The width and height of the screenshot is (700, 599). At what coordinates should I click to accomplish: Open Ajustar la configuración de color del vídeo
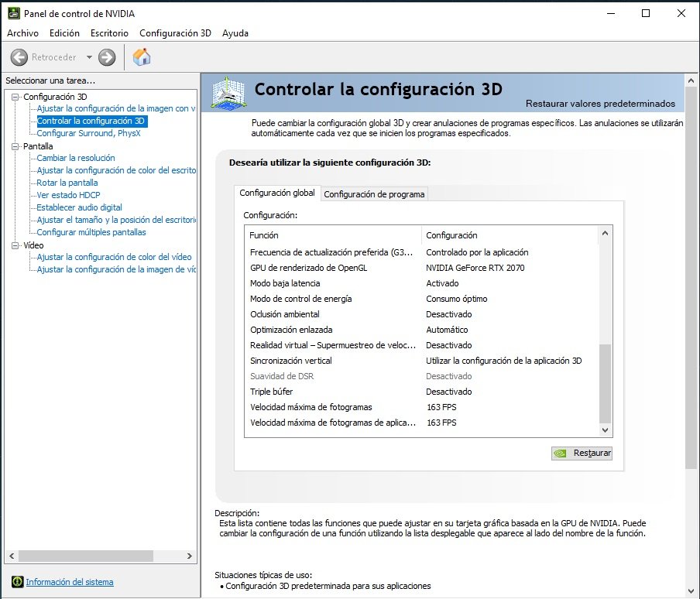tap(114, 257)
